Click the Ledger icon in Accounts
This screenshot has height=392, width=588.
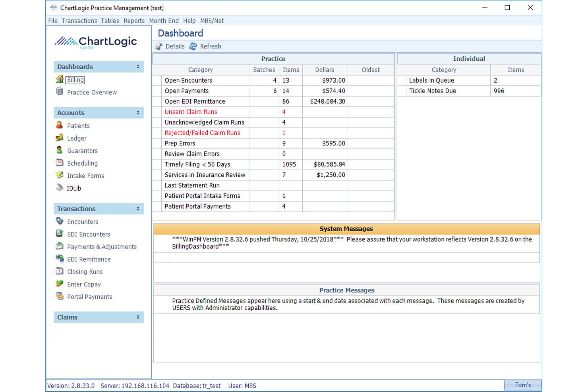click(60, 138)
